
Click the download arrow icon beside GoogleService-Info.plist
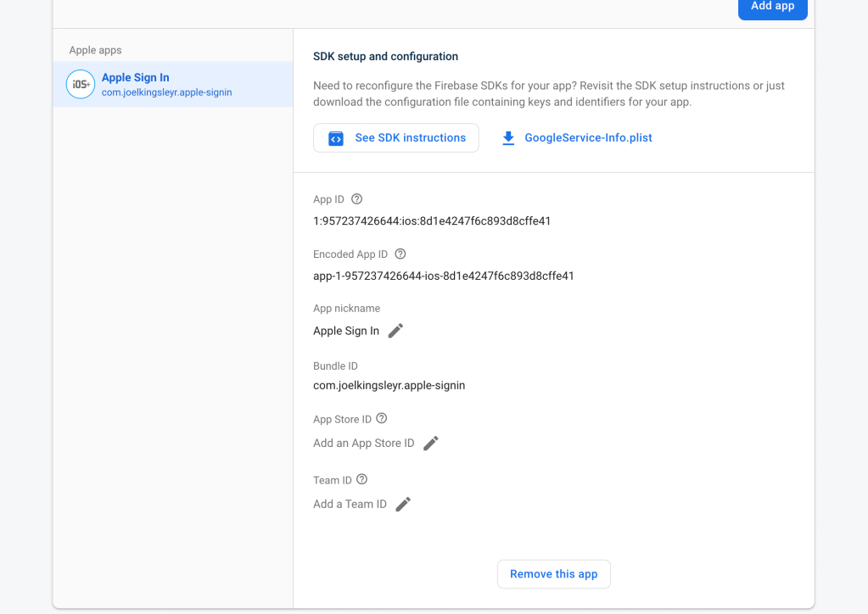(x=508, y=138)
